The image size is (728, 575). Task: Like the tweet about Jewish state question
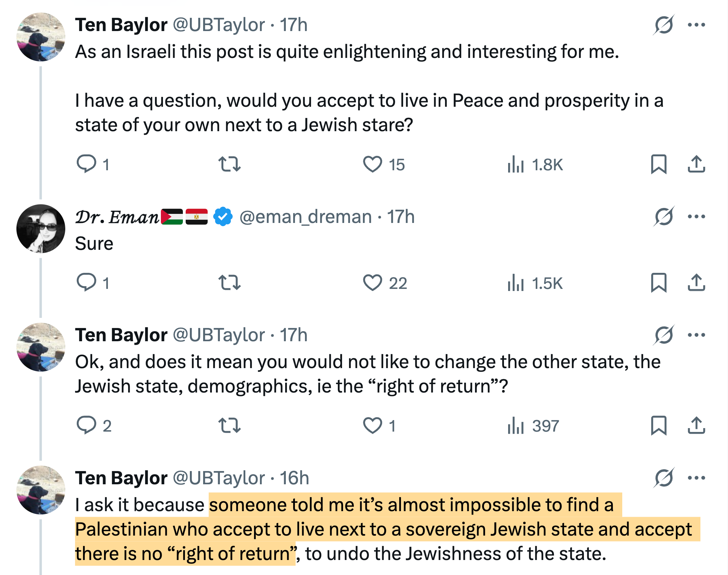point(372,164)
